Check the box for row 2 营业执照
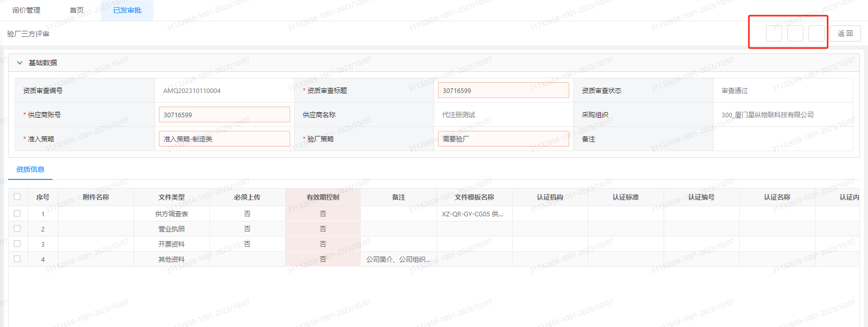The height and width of the screenshot is (327, 868). pos(17,228)
